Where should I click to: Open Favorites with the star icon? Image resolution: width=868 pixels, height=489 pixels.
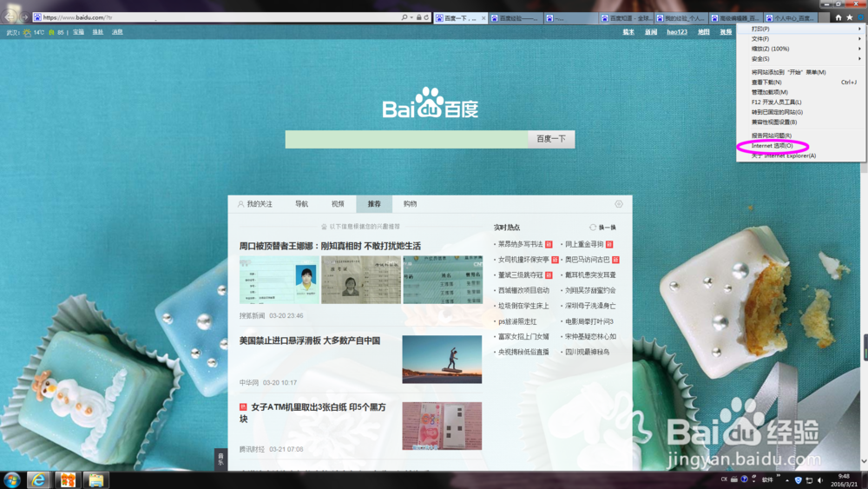coord(849,17)
